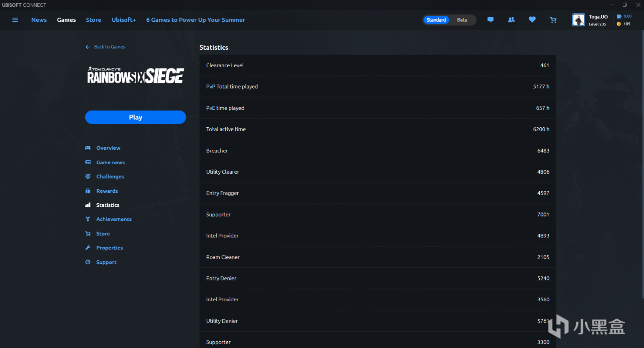Open the hamburger menu icon
The width and height of the screenshot is (644, 348).
coord(15,20)
